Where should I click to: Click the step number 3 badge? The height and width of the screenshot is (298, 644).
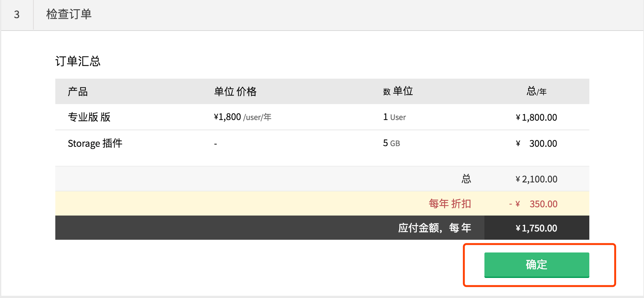tap(17, 15)
